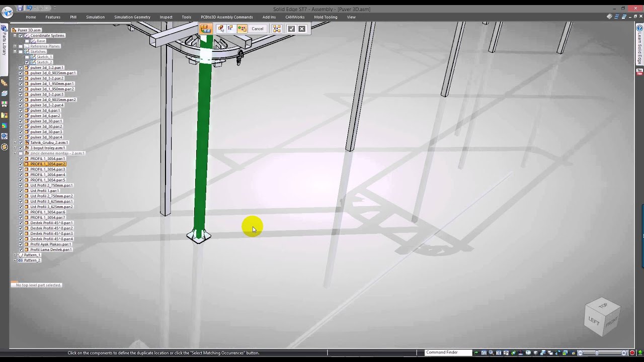
Task: Collapse the Sketches node
Action: tap(15, 51)
